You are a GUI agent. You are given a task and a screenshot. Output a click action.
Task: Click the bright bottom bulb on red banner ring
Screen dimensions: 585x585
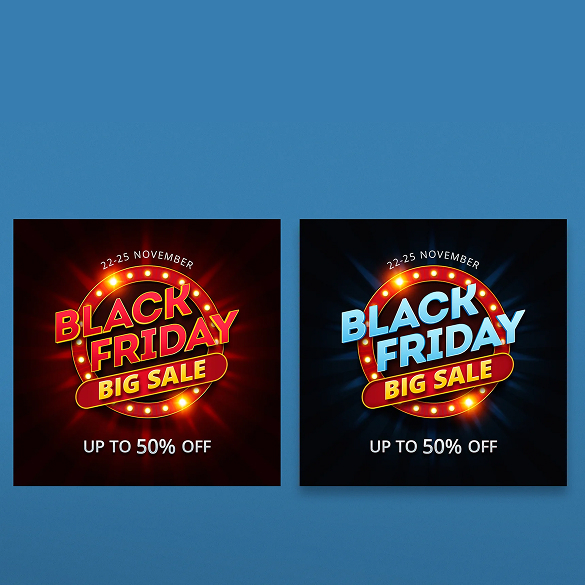click(182, 402)
